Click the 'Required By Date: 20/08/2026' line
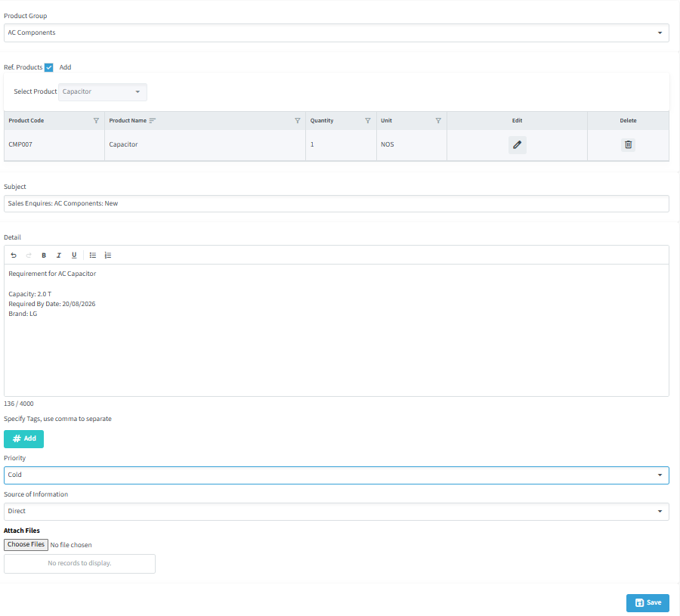 [x=52, y=304]
